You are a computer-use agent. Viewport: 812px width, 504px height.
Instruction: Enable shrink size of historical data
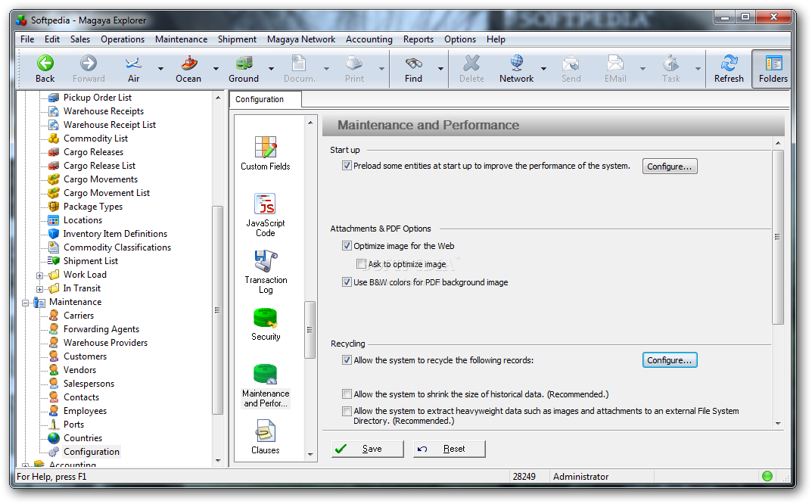point(347,394)
